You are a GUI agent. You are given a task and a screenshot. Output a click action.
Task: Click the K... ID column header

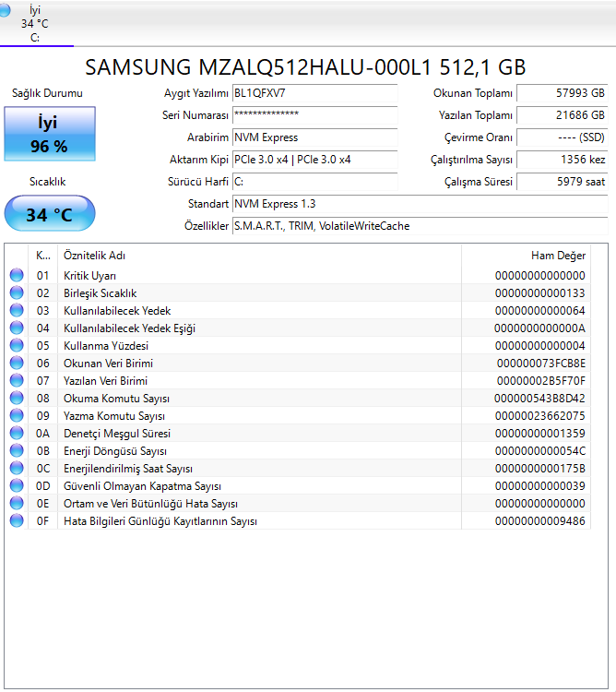[42, 255]
